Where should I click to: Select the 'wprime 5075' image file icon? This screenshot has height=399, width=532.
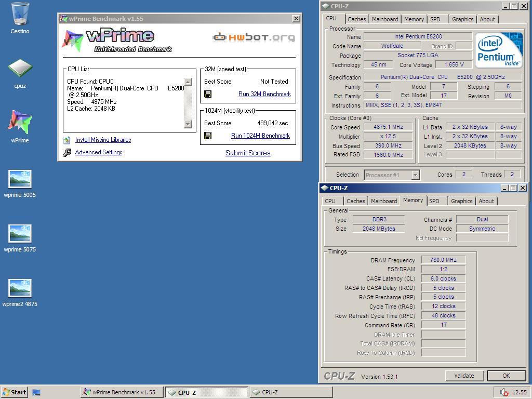coord(20,233)
